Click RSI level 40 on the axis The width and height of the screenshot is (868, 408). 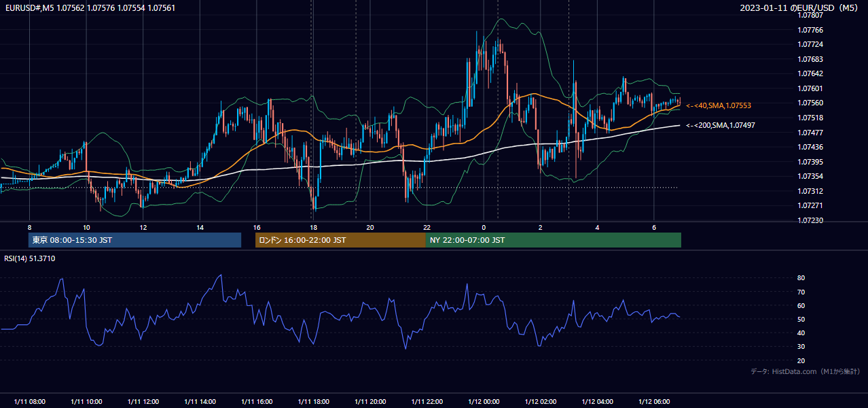801,333
